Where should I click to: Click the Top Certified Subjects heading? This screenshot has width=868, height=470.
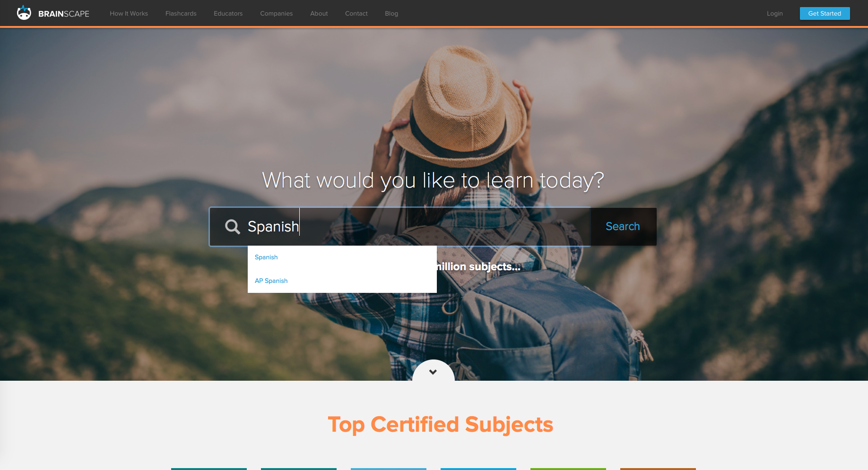coord(440,425)
